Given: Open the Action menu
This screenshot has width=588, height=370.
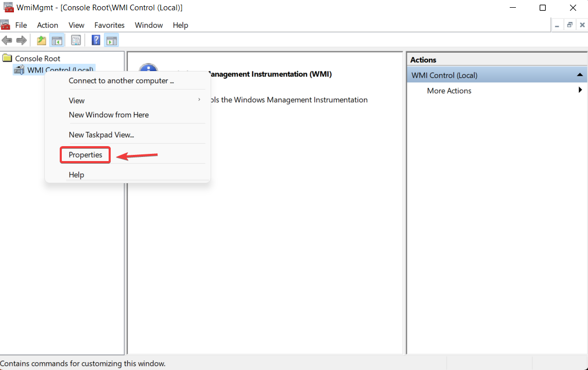Looking at the screenshot, I should pyautogui.click(x=47, y=25).
